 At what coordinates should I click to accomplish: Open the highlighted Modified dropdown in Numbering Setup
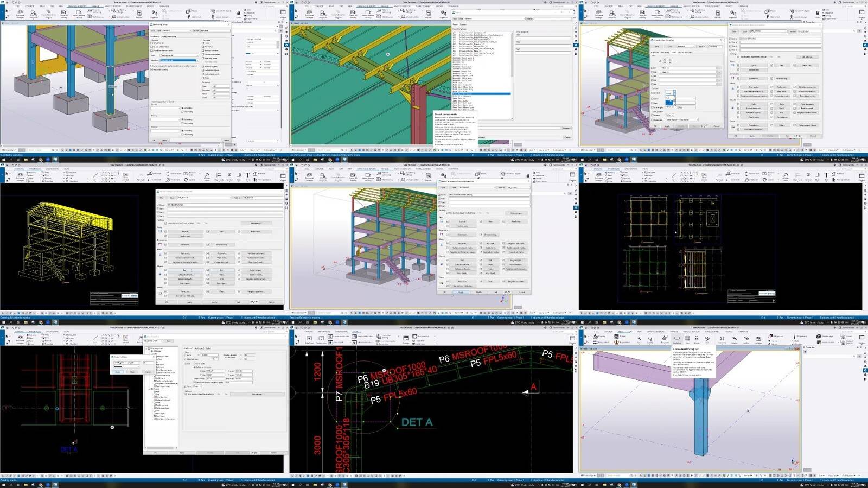point(178,60)
